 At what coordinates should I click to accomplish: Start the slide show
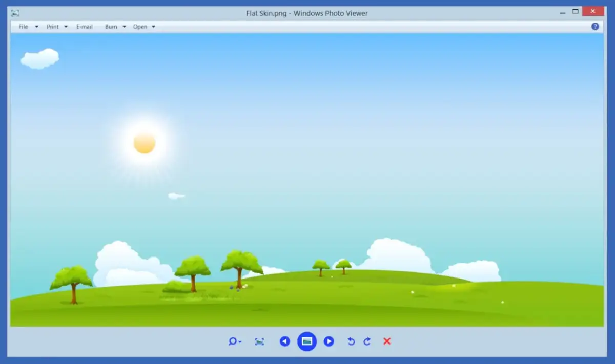(307, 341)
